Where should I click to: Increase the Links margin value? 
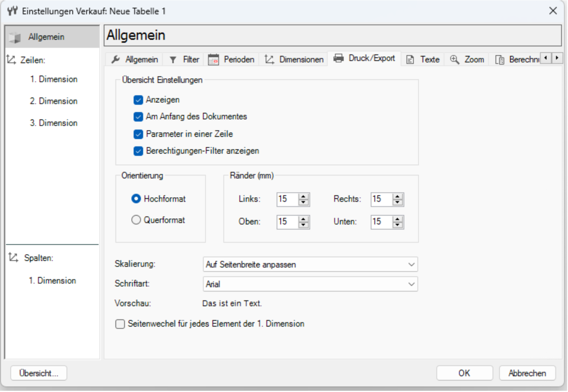coord(304,197)
